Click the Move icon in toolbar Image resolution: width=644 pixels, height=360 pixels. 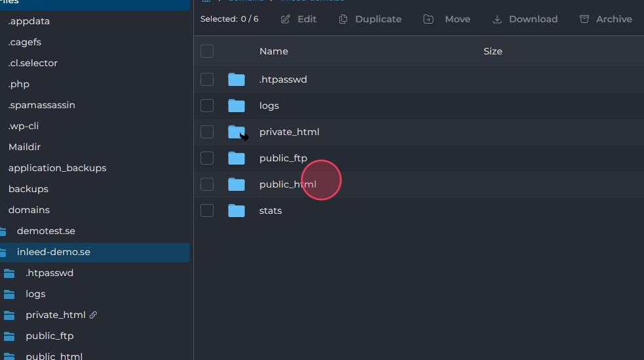click(428, 19)
